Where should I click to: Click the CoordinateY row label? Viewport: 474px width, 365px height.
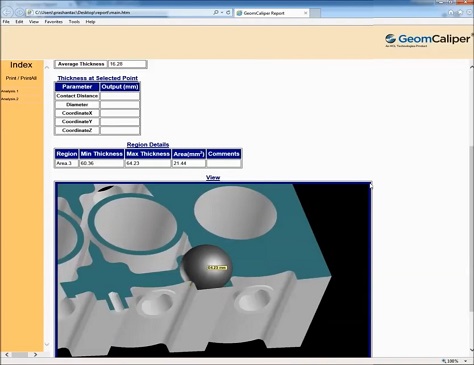(x=77, y=122)
